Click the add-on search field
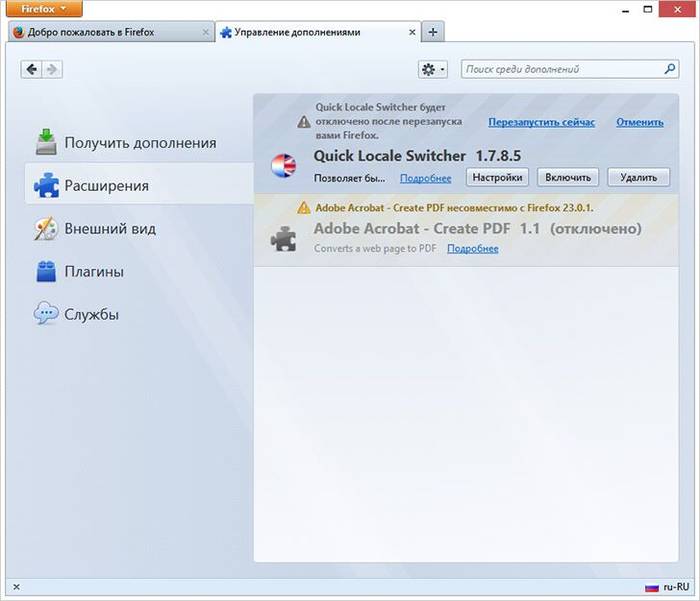This screenshot has width=700, height=601. click(x=560, y=69)
